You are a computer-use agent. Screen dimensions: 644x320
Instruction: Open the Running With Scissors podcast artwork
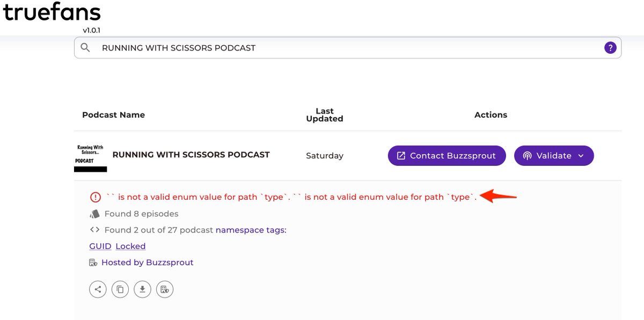click(90, 157)
